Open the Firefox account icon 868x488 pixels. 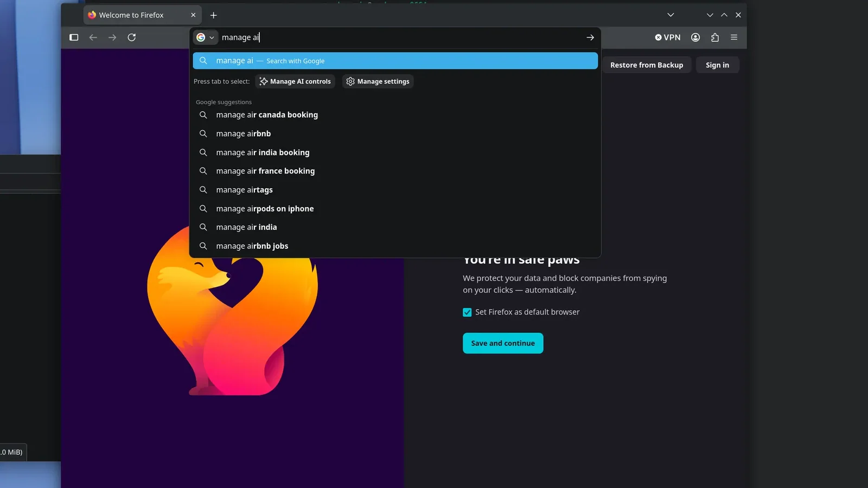[695, 37]
